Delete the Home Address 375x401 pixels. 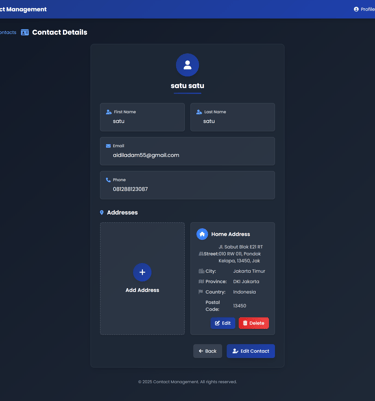[254, 323]
